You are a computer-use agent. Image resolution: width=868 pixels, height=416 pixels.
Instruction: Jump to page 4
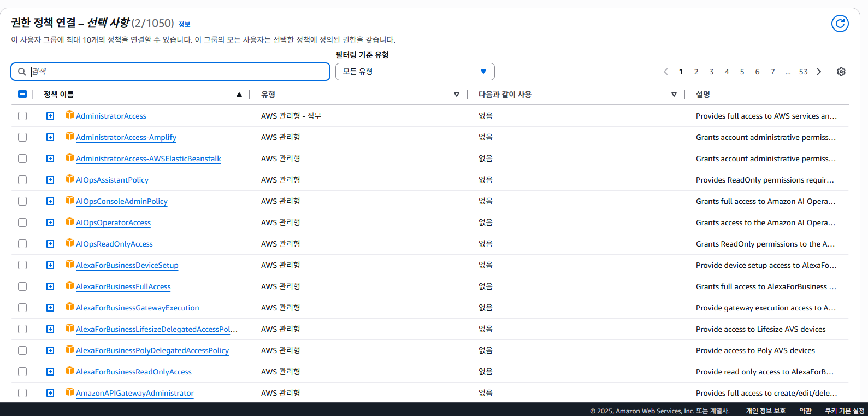tap(727, 72)
